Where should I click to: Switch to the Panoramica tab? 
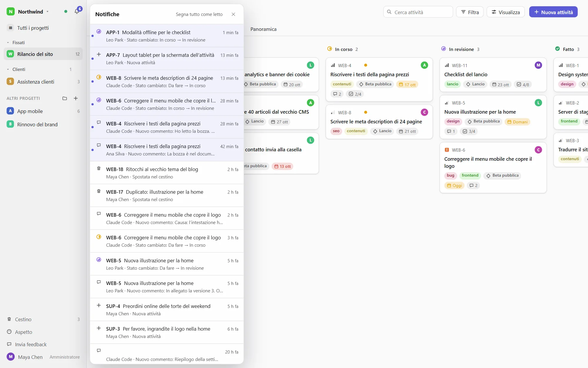(x=263, y=29)
